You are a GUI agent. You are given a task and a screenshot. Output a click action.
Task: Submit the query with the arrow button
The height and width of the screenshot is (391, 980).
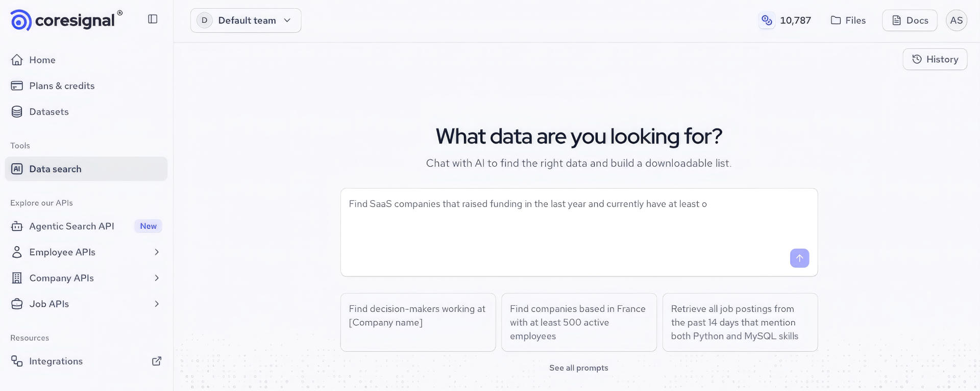(x=799, y=258)
